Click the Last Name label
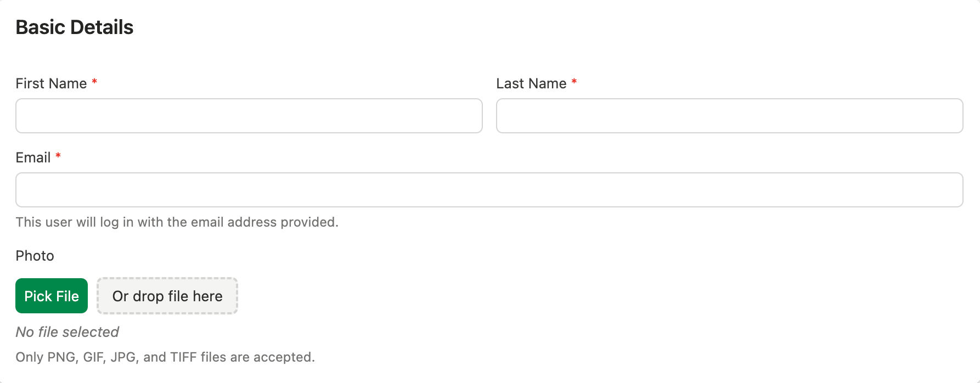Image resolution: width=980 pixels, height=383 pixels. pos(531,83)
